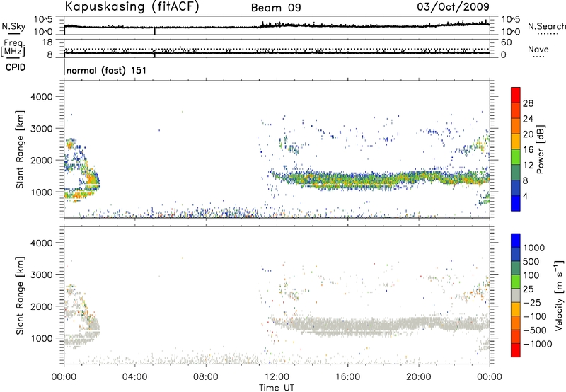Click the 28 dB power scale value
The width and height of the screenshot is (566, 392).
[x=528, y=103]
